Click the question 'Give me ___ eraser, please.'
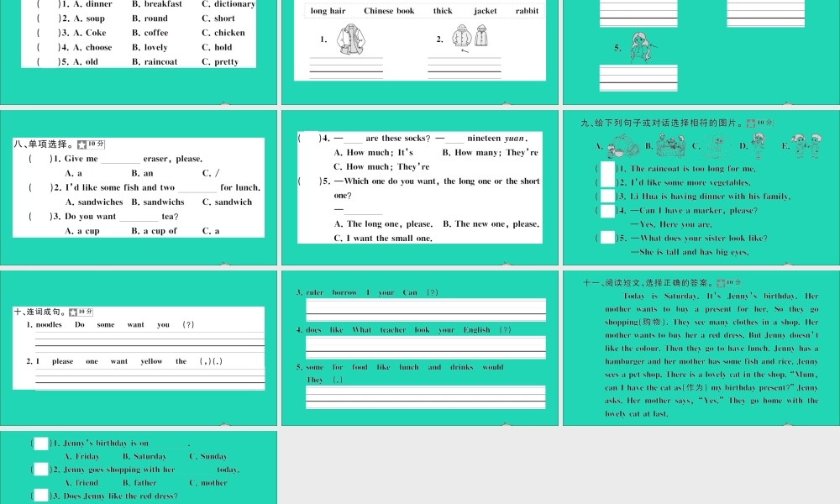The image size is (840, 504). pos(133,159)
